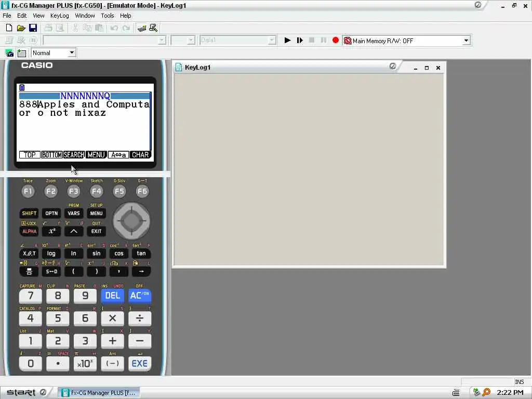
Task: Open the Help menu
Action: coord(125,16)
